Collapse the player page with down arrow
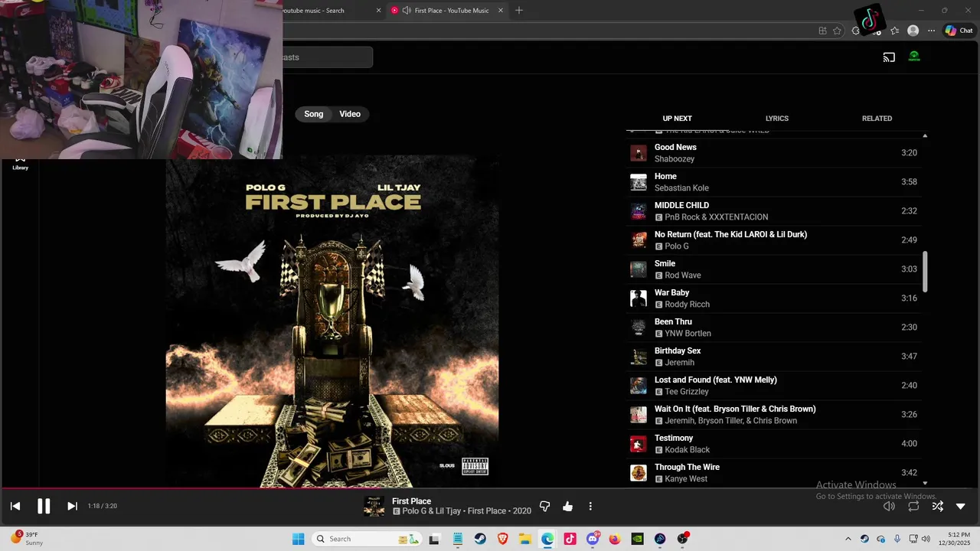This screenshot has height=551, width=980. tap(961, 506)
